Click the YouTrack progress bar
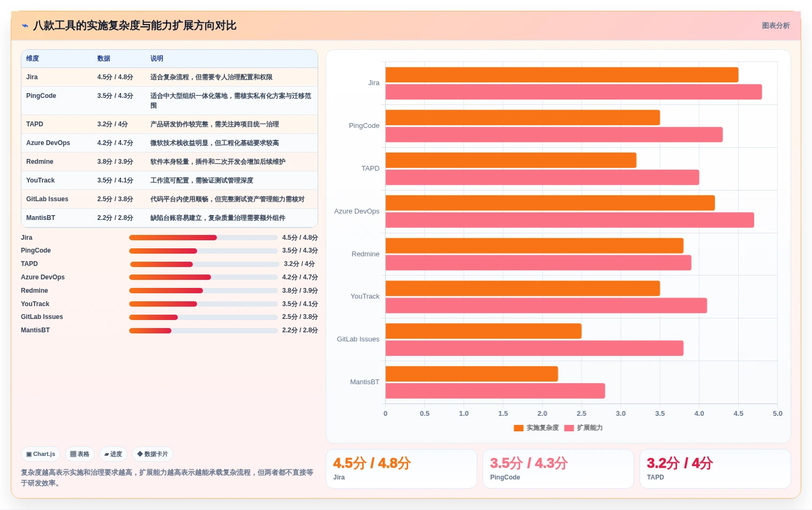 tap(203, 304)
